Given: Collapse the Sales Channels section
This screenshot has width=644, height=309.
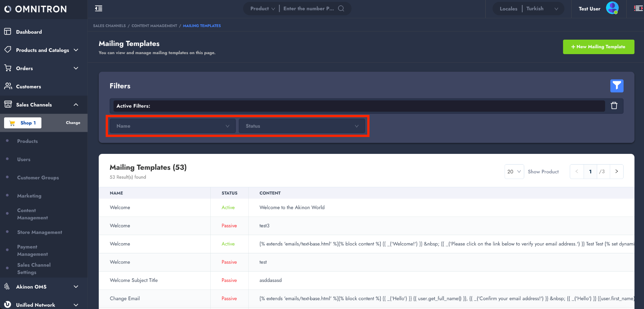Looking at the screenshot, I should pyautogui.click(x=76, y=105).
